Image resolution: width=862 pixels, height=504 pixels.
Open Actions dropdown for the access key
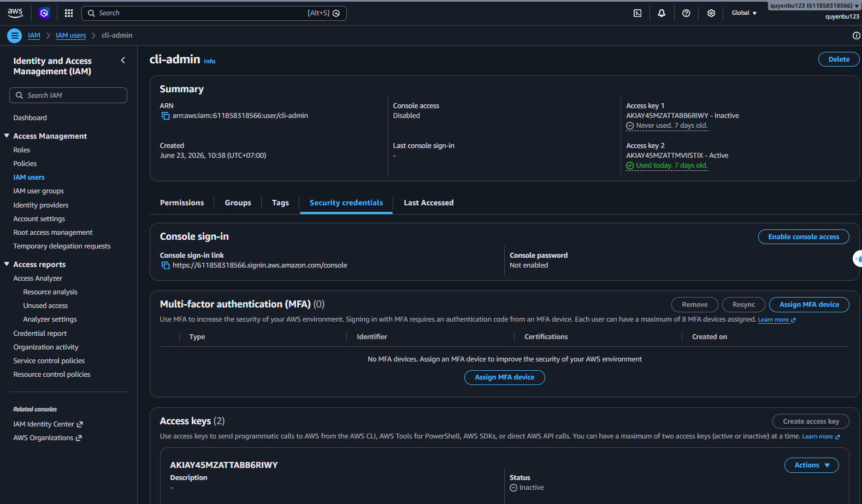click(812, 465)
